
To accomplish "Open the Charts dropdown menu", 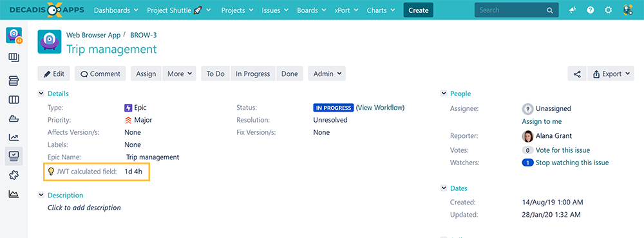I will (381, 10).
